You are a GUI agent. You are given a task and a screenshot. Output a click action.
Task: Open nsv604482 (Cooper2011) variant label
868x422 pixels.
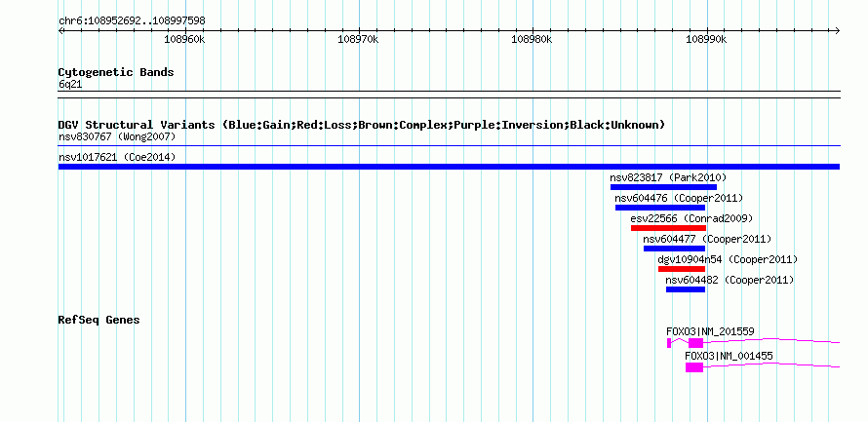[730, 280]
